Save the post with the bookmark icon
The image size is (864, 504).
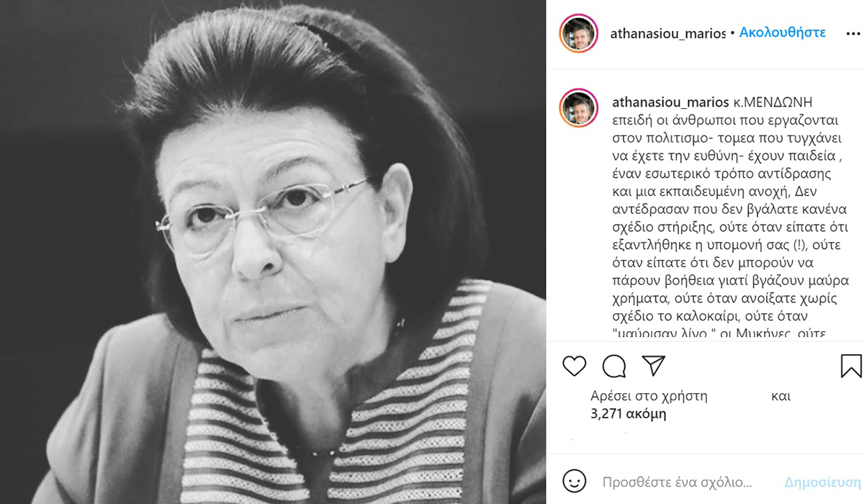point(851,366)
